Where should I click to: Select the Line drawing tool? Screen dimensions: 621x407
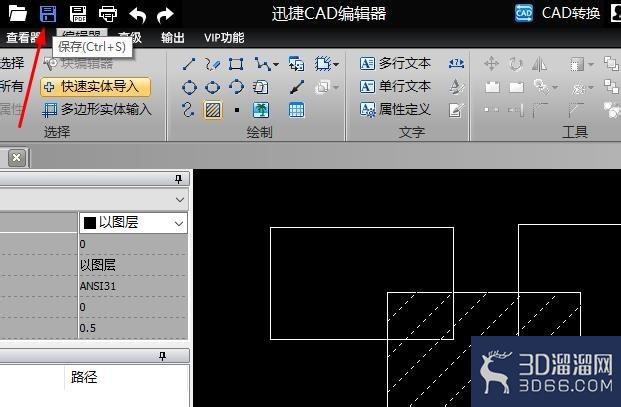pyautogui.click(x=189, y=64)
